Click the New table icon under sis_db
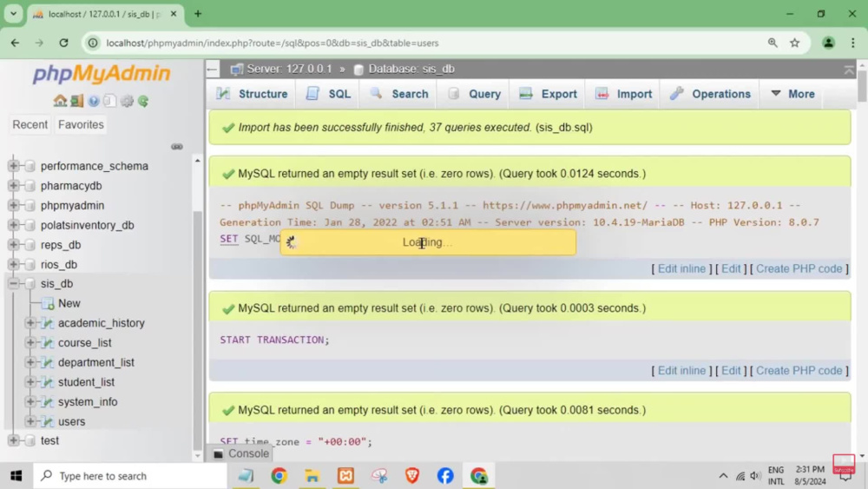The height and width of the screenshot is (489, 868). click(x=48, y=303)
